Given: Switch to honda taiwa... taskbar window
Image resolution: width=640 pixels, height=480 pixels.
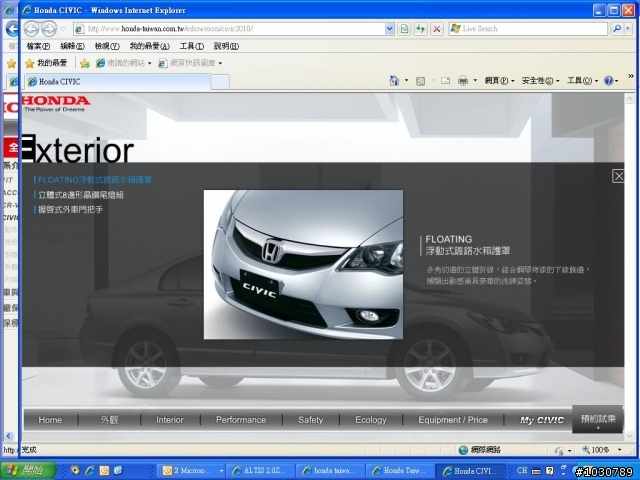Looking at the screenshot, I should pos(329,471).
